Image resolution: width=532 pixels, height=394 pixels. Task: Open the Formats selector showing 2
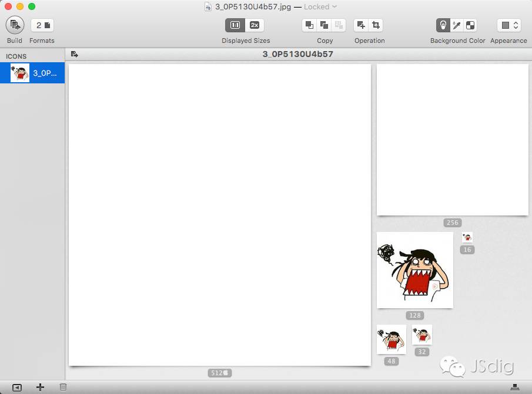click(42, 25)
